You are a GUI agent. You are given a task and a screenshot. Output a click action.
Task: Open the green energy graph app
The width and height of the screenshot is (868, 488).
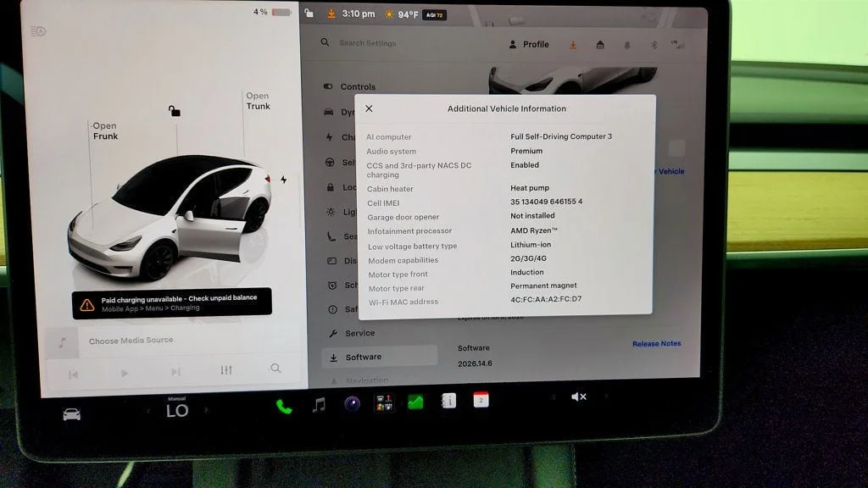[x=415, y=402]
